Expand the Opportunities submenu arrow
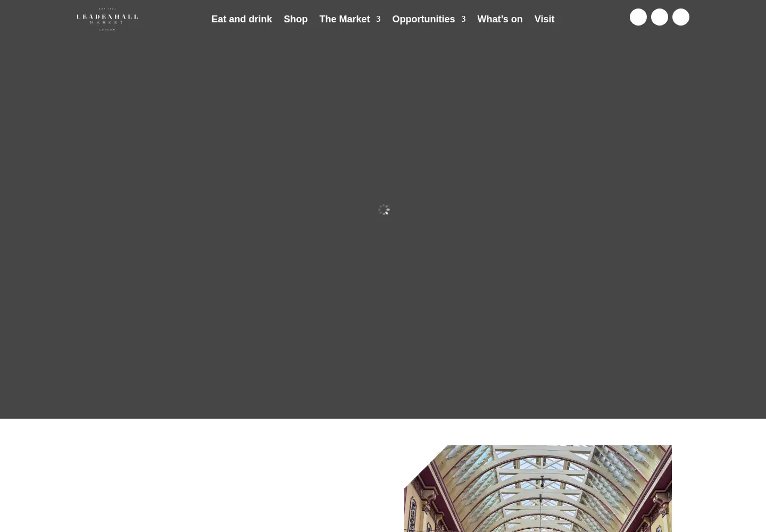This screenshot has height=532, width=766. (463, 19)
